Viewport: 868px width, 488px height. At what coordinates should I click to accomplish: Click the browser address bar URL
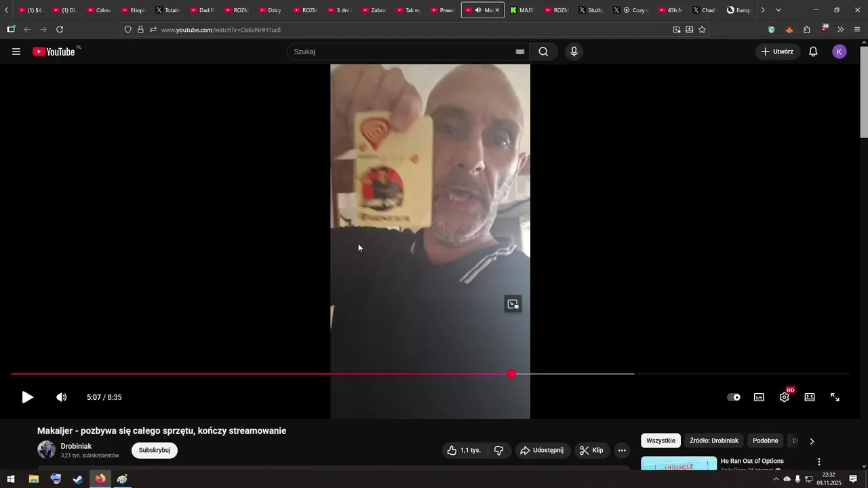pyautogui.click(x=221, y=30)
